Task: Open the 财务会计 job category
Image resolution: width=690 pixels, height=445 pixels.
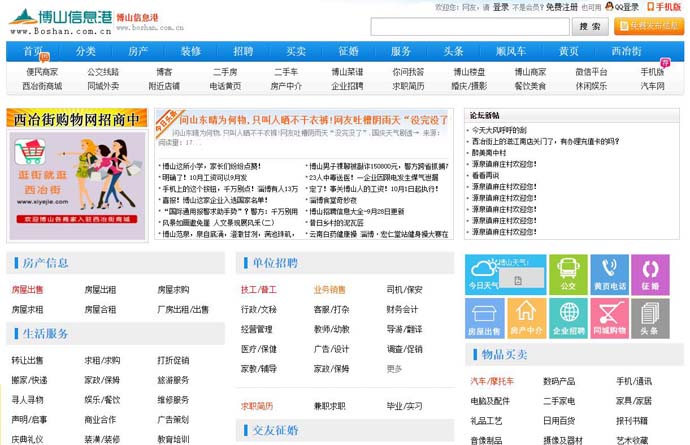Action: [x=402, y=309]
